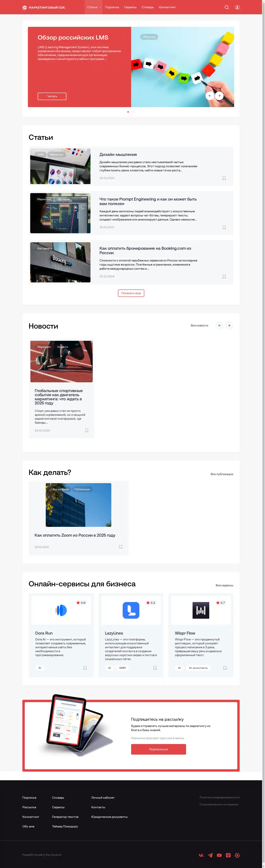Bookmark the Booking.com payment article

[x=224, y=277]
